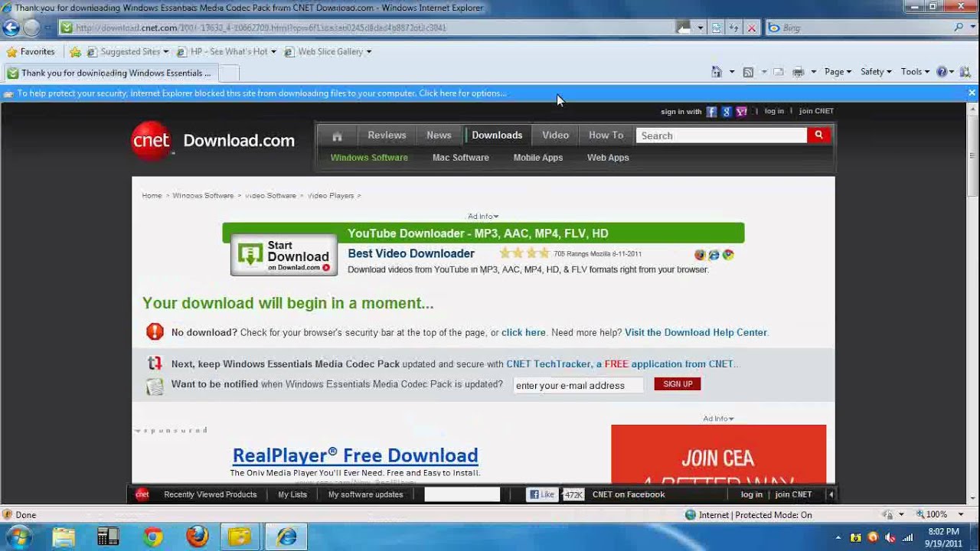Click the muted volume tray icon
The width and height of the screenshot is (980, 551).
(890, 538)
